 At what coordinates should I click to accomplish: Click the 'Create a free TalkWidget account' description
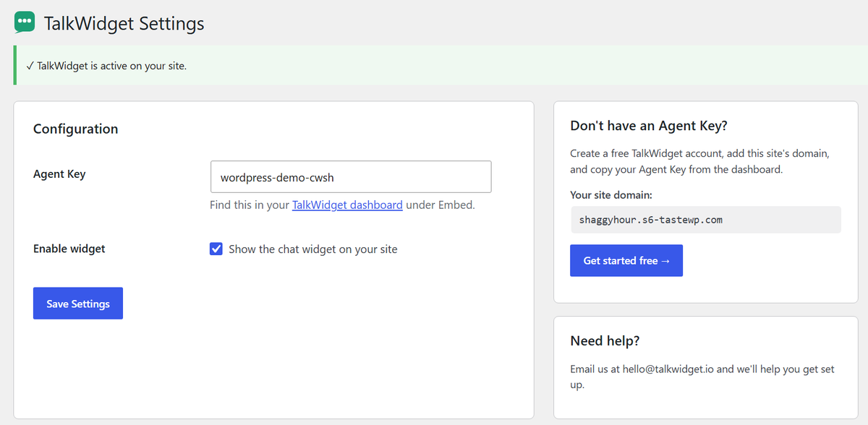tap(699, 162)
